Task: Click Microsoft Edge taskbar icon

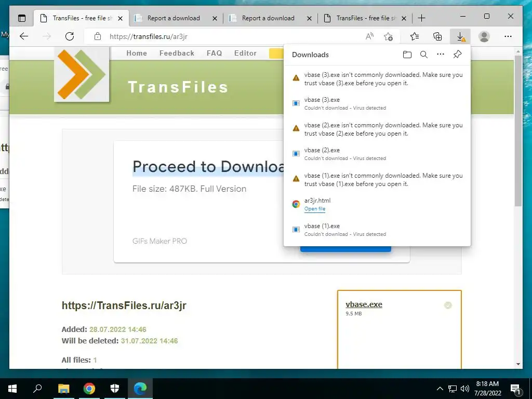Action: (140, 389)
